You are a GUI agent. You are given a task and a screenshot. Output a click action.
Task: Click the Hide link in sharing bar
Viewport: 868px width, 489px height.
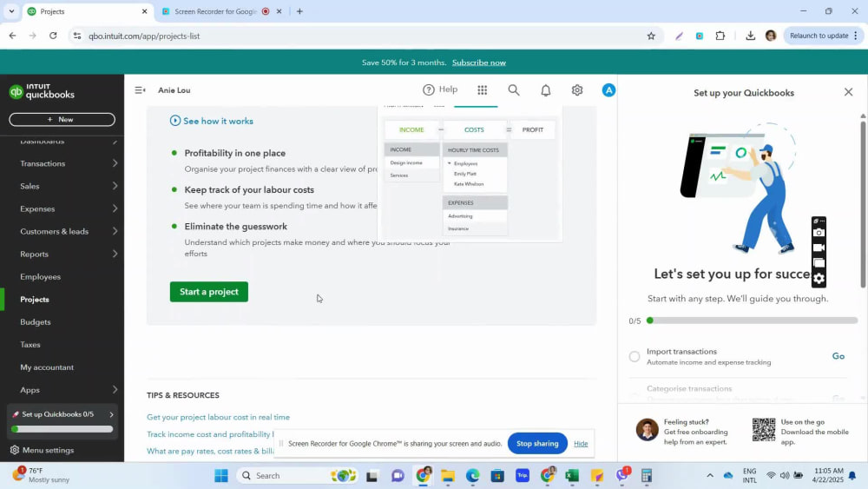click(x=581, y=444)
